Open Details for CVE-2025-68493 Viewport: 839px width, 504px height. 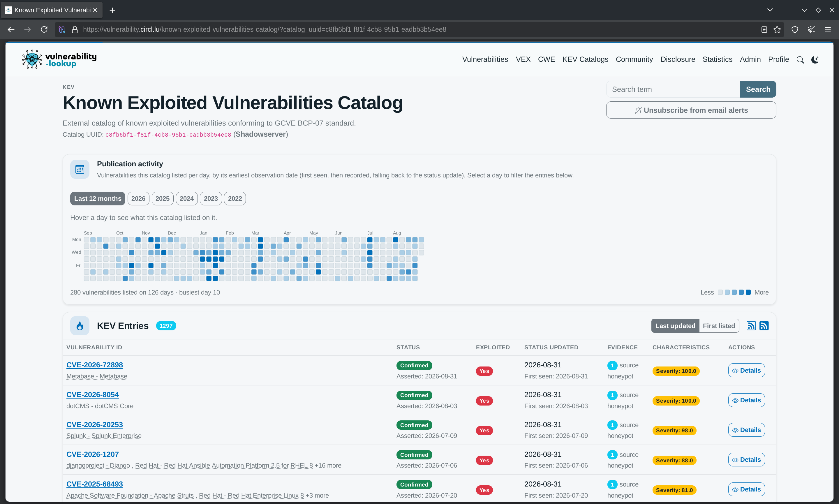pos(746,489)
